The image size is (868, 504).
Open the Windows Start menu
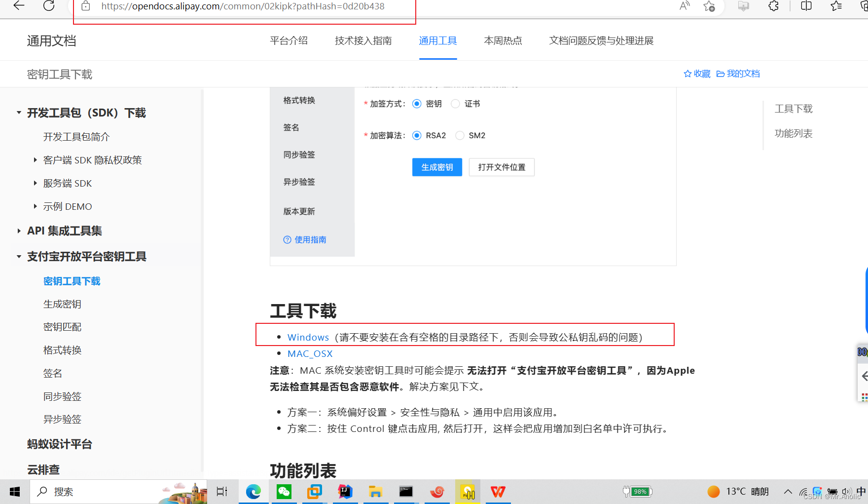click(15, 492)
